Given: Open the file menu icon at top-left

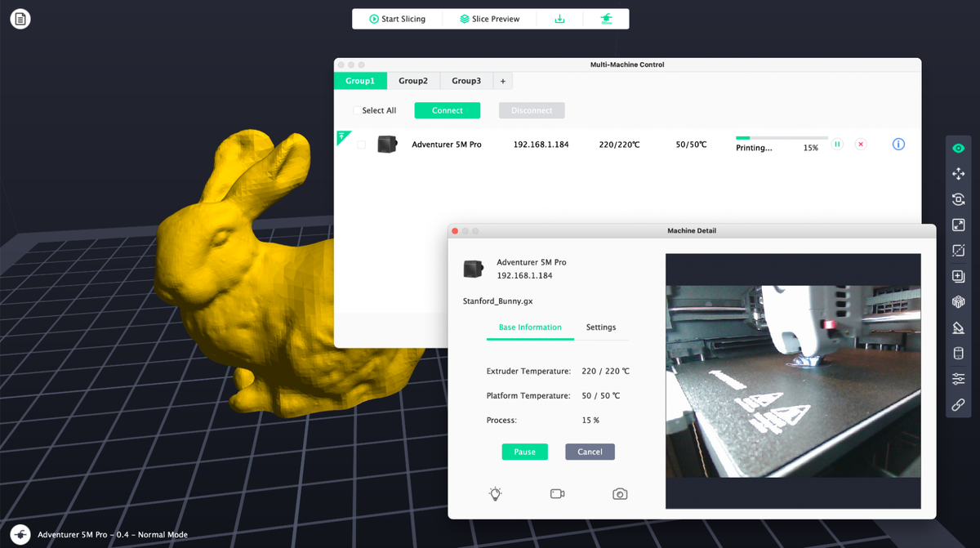Looking at the screenshot, I should tap(20, 18).
